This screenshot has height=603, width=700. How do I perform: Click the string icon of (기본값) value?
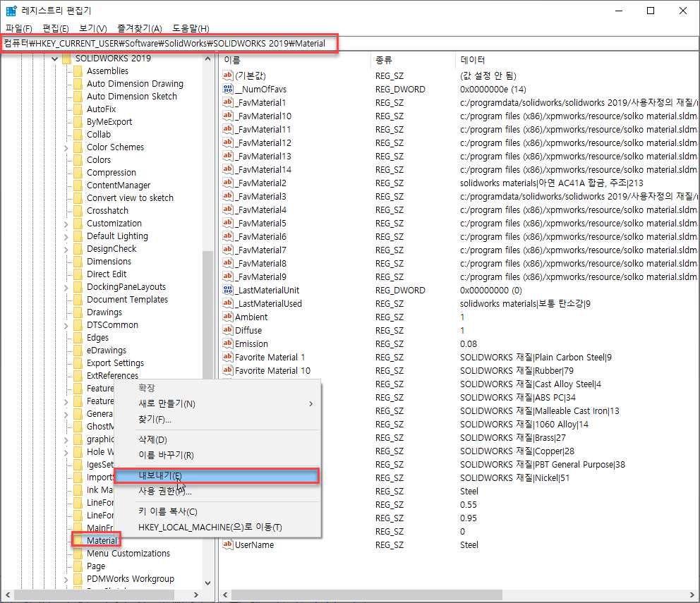pos(228,75)
